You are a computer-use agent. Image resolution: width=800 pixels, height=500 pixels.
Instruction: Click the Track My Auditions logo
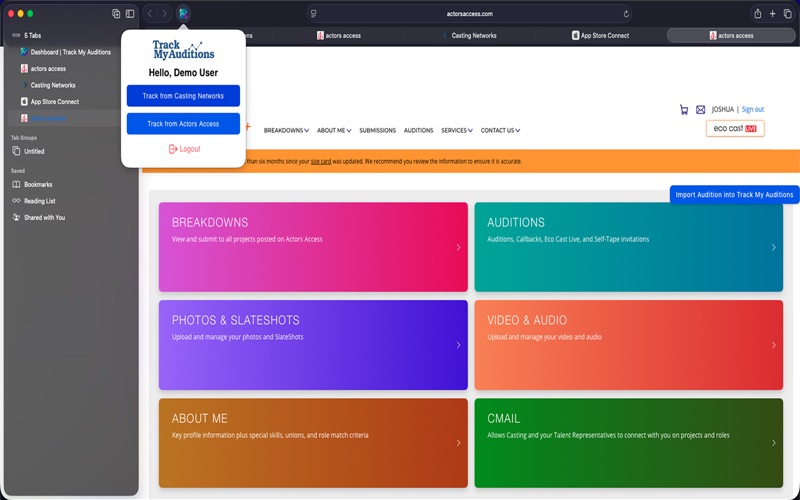click(183, 49)
